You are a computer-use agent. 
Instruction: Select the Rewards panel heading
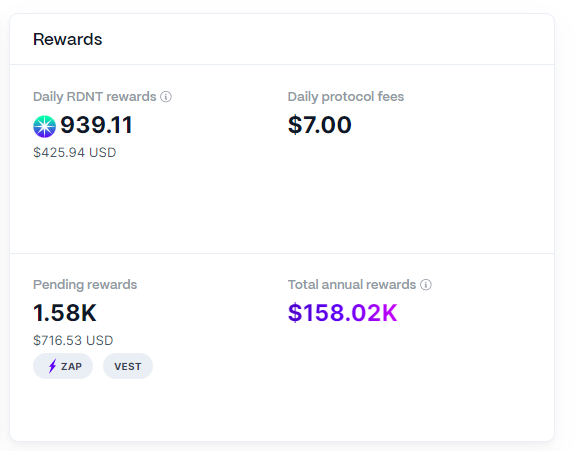[67, 39]
